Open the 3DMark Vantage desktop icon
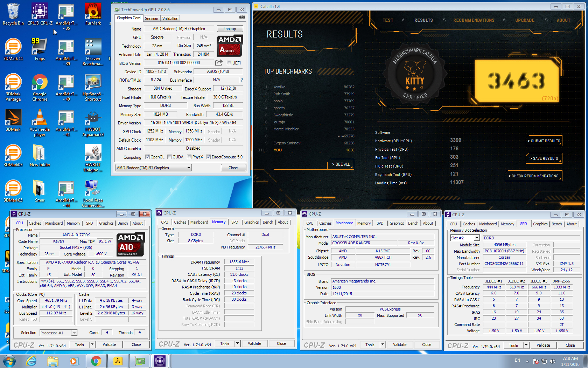Image resolution: width=588 pixels, height=368 pixels. pyautogui.click(x=13, y=87)
